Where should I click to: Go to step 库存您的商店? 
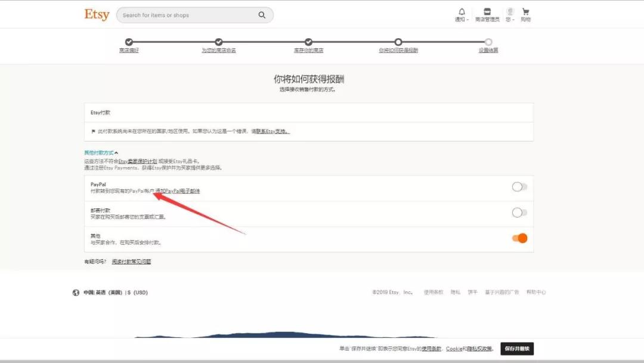pos(308,50)
